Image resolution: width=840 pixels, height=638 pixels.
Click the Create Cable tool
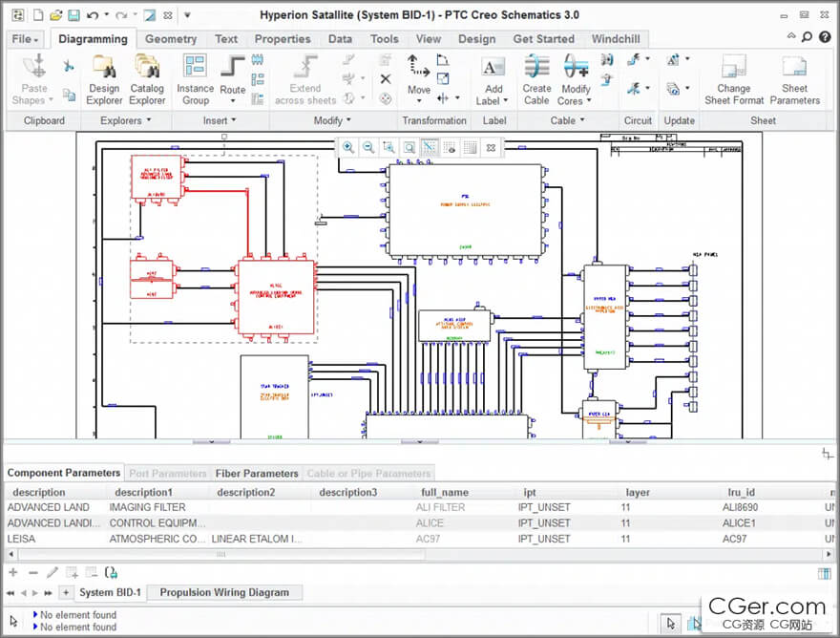[x=536, y=80]
